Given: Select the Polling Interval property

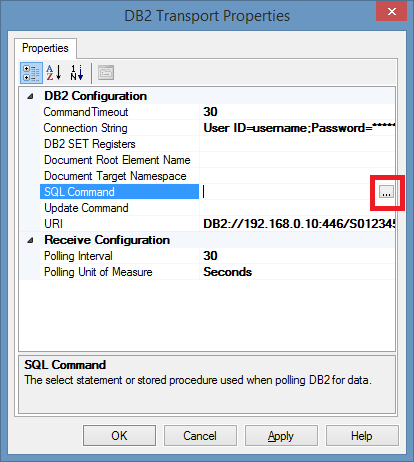Looking at the screenshot, I should tap(120, 256).
